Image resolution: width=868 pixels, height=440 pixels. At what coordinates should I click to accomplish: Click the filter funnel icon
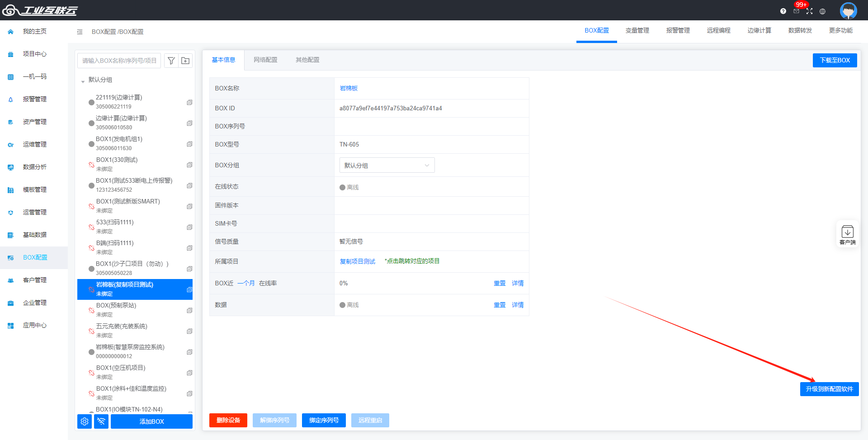point(171,61)
